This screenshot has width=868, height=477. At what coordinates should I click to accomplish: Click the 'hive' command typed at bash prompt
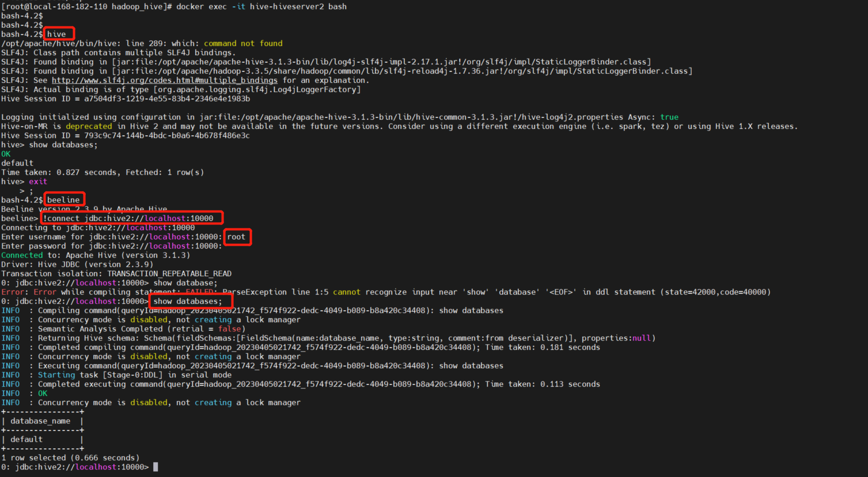56,35
